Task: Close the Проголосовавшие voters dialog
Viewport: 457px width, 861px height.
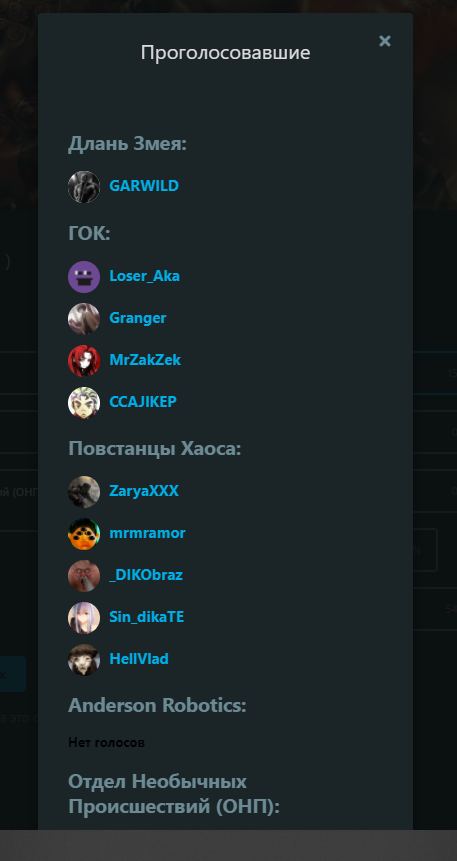Action: (x=385, y=41)
